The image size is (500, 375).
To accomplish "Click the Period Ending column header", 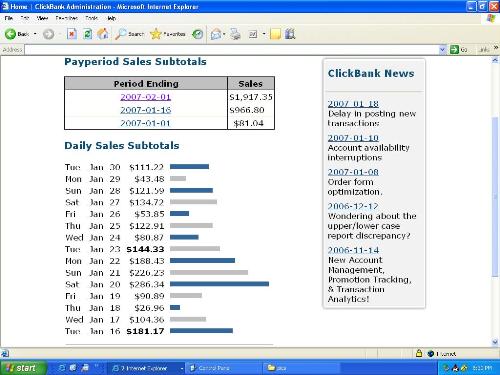I will [146, 83].
